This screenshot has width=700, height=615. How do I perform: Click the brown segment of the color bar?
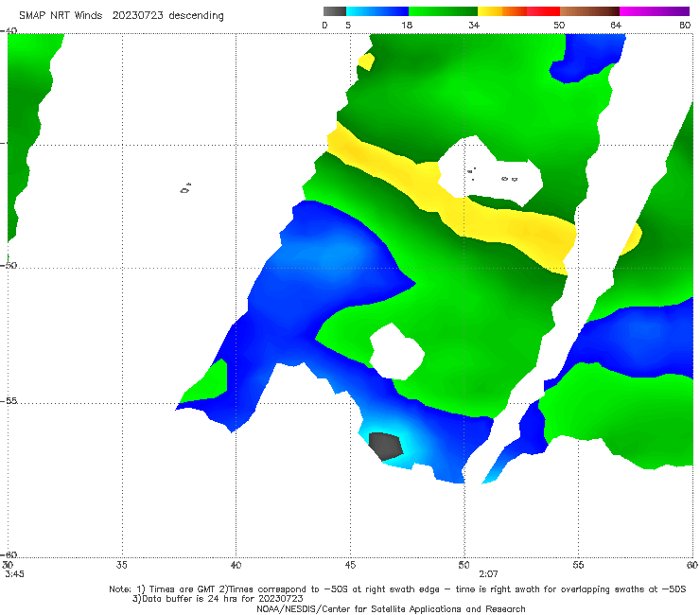pyautogui.click(x=589, y=11)
